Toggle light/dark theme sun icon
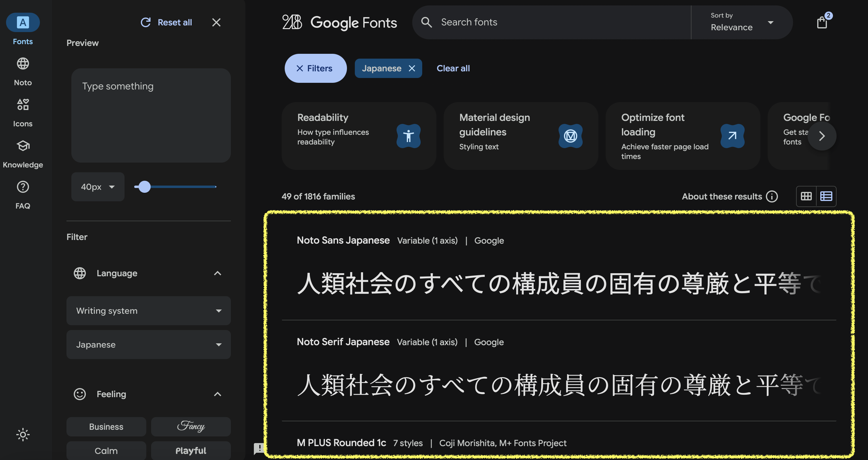The width and height of the screenshot is (868, 460). 23,434
